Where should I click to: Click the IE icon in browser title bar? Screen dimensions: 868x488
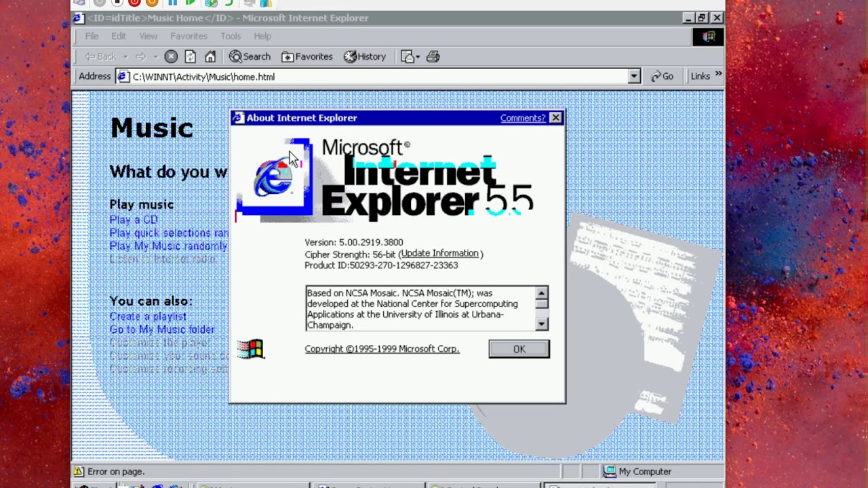pyautogui.click(x=79, y=18)
